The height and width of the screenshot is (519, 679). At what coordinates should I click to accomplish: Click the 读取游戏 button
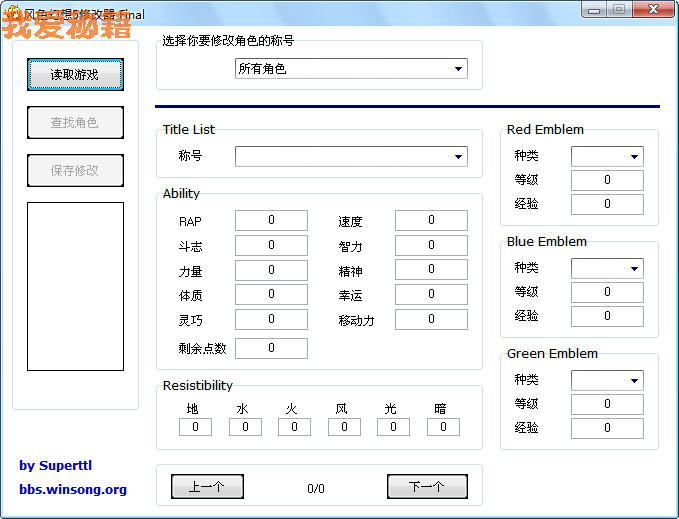click(75, 75)
